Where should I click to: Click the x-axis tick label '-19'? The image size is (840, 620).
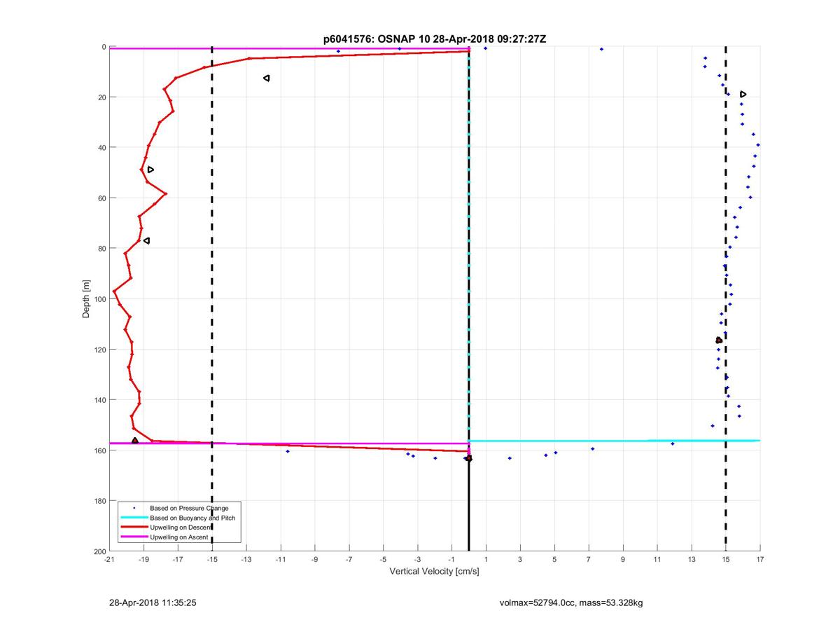[143, 560]
